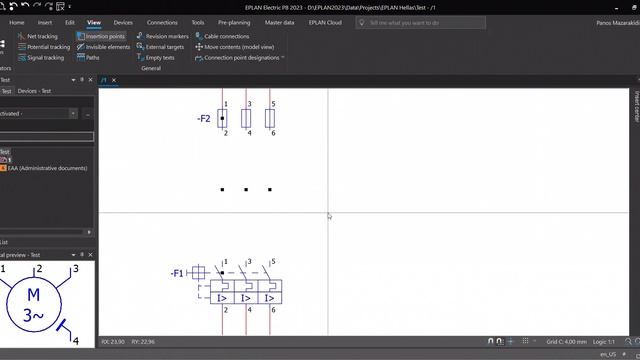Screen dimensions: 640x360
Task: Toggle Potential tracking in the View ribbon
Action: point(44,47)
